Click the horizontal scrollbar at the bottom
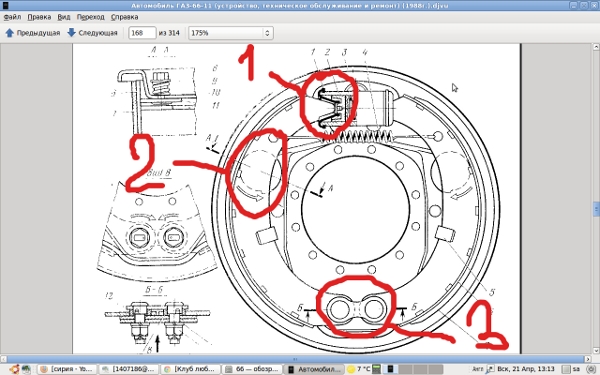 [x=295, y=359]
